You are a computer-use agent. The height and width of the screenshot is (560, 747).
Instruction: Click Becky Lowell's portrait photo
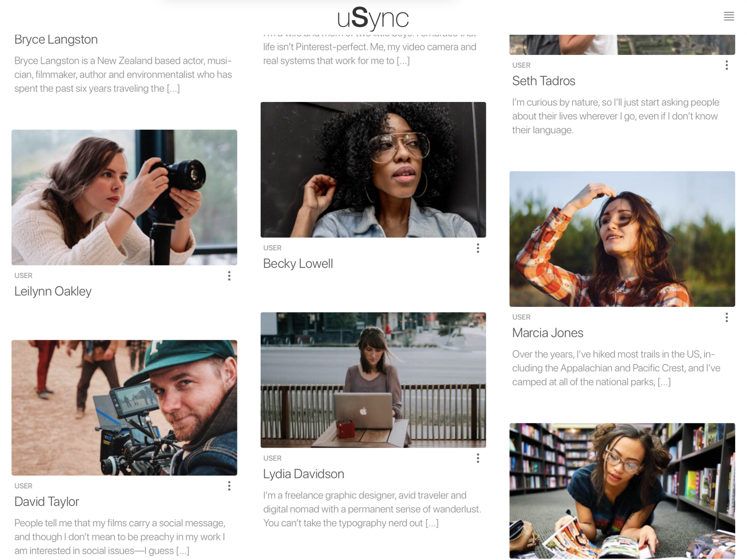tap(373, 169)
